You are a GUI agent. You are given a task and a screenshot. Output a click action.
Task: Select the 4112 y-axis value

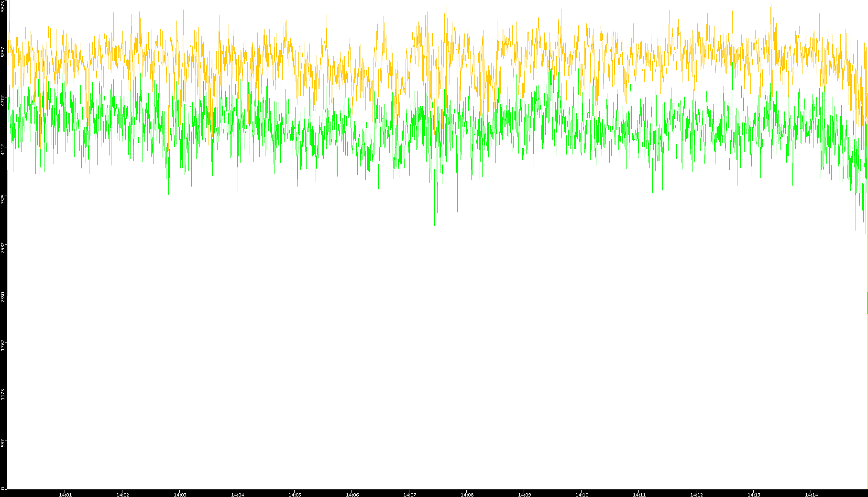pyautogui.click(x=3, y=149)
